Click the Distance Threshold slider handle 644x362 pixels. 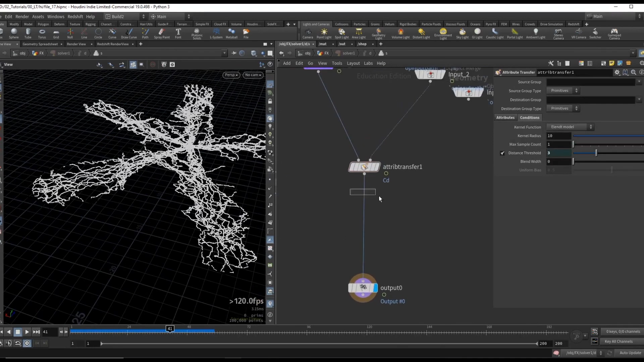pos(596,153)
